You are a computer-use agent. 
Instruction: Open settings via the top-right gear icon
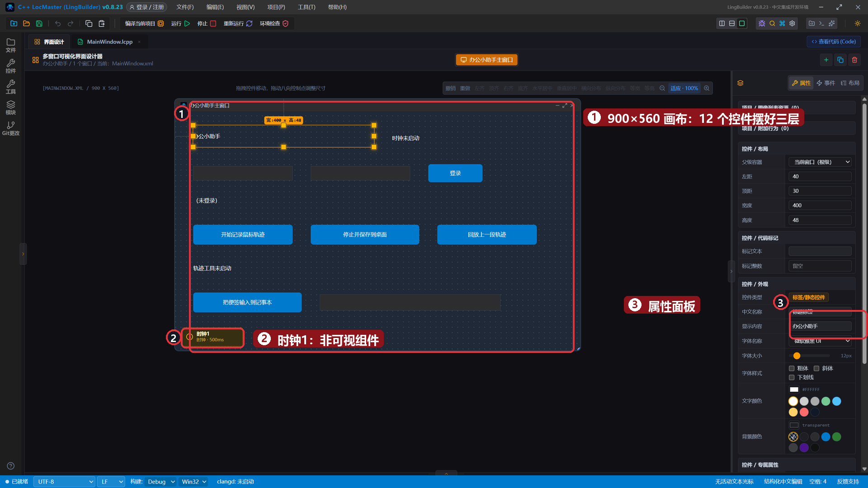792,23
